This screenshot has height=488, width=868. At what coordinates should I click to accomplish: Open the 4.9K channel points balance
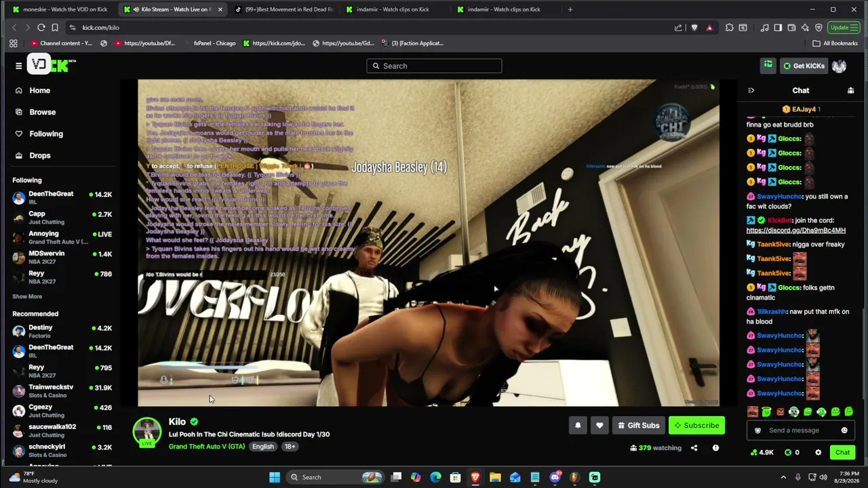(x=763, y=453)
